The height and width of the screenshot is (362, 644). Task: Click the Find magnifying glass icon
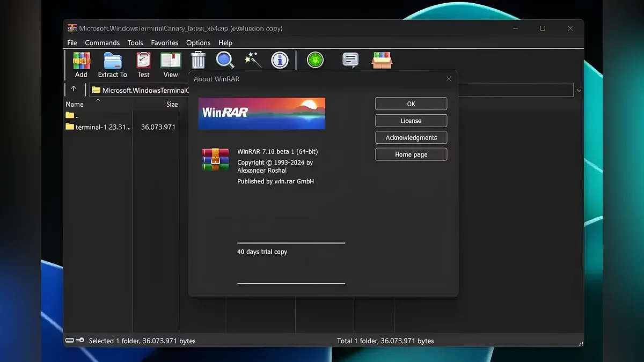coord(225,60)
